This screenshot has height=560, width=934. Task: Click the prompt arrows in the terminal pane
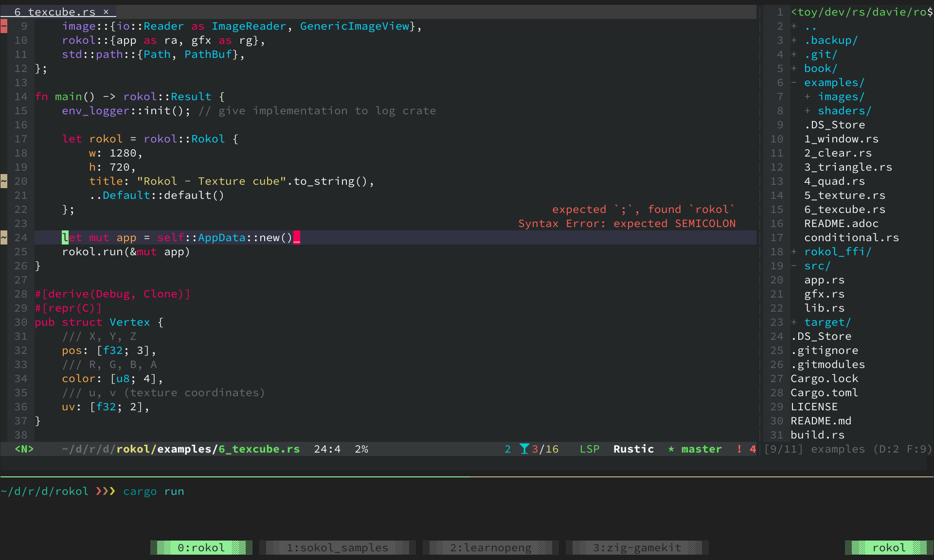click(x=105, y=491)
